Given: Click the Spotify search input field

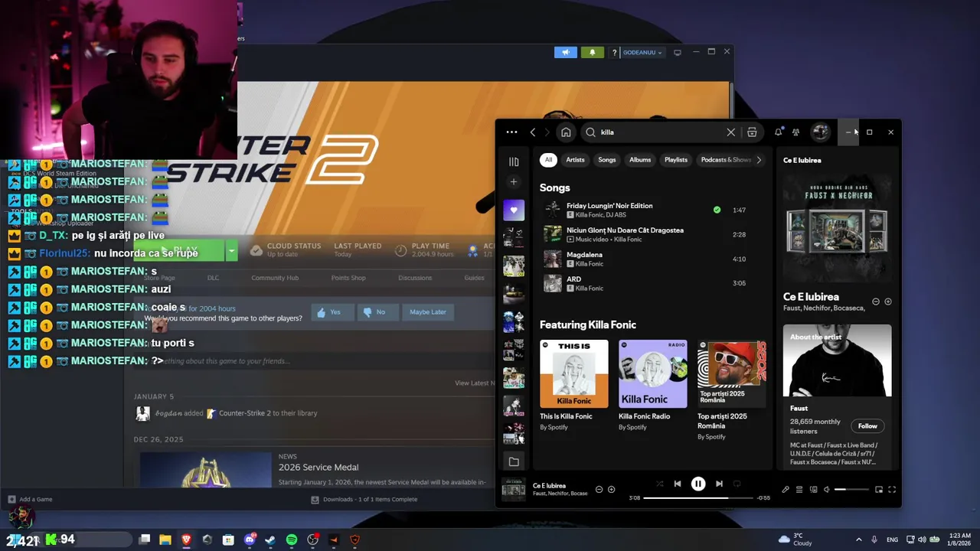Looking at the screenshot, I should (x=662, y=132).
